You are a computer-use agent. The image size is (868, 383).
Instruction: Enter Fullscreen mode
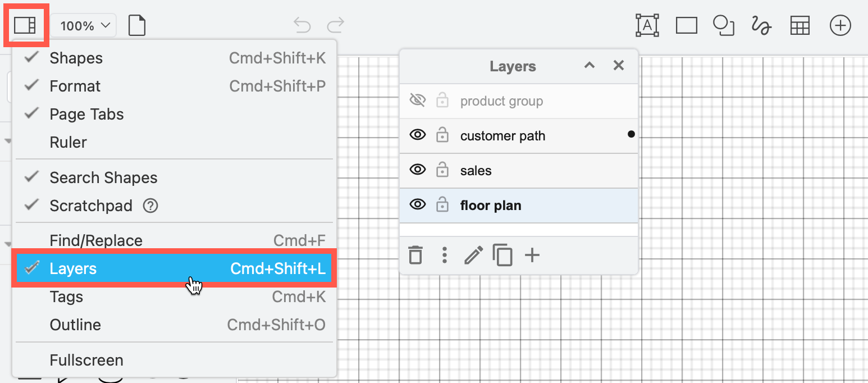86,360
